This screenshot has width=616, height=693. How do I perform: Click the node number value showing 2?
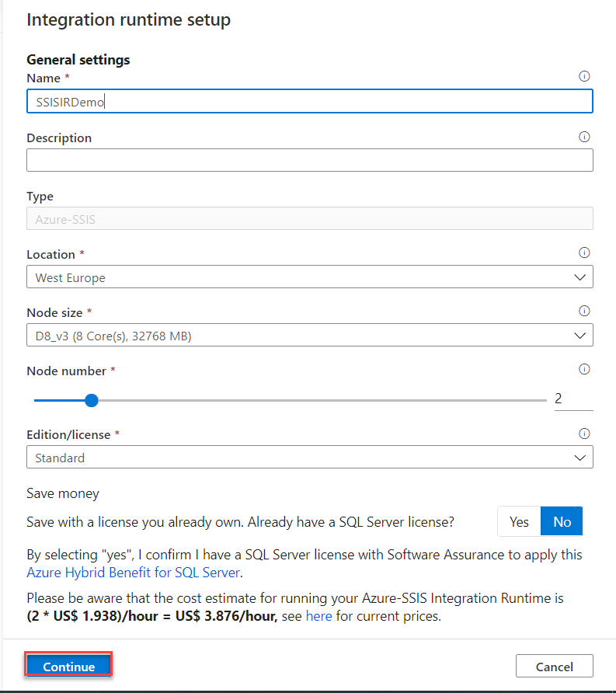pyautogui.click(x=558, y=398)
